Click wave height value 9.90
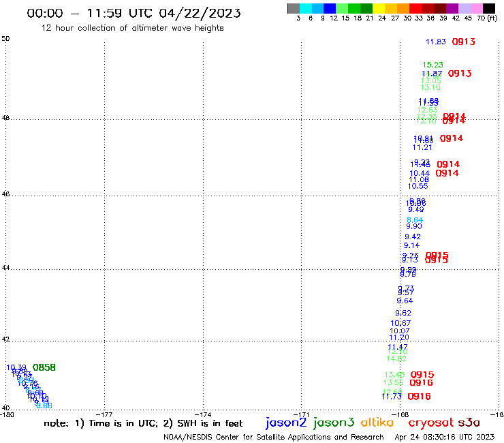Viewport: 504px width, 443px height. (414, 226)
